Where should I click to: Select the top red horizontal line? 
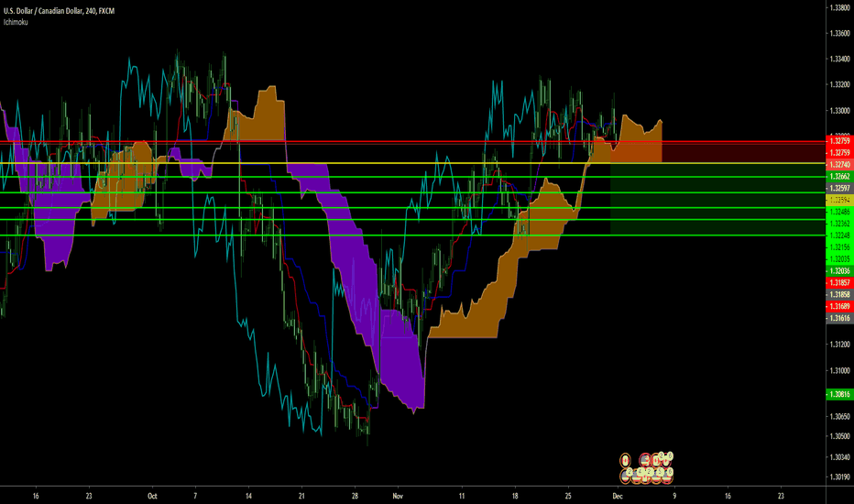pyautogui.click(x=275, y=142)
